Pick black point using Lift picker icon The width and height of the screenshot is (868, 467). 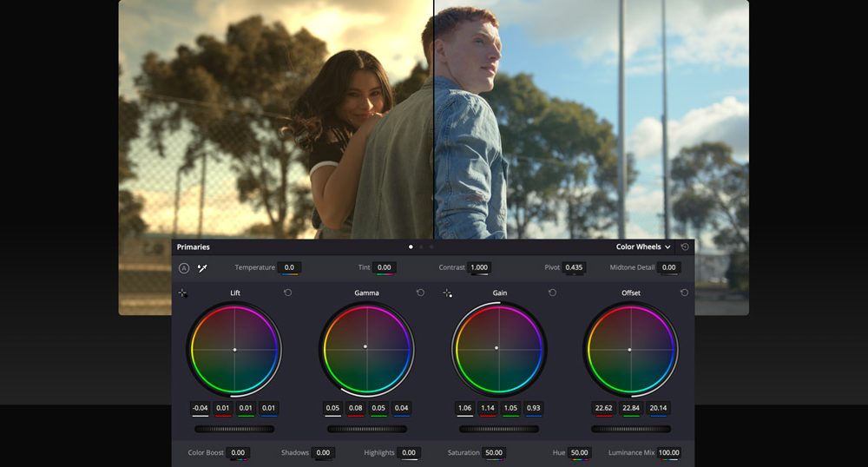183,293
